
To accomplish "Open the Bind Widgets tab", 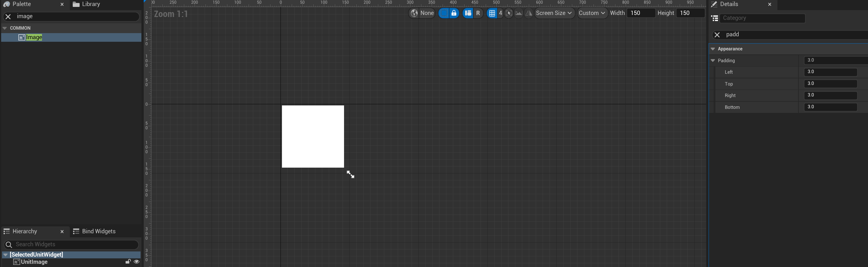I will click(x=94, y=231).
